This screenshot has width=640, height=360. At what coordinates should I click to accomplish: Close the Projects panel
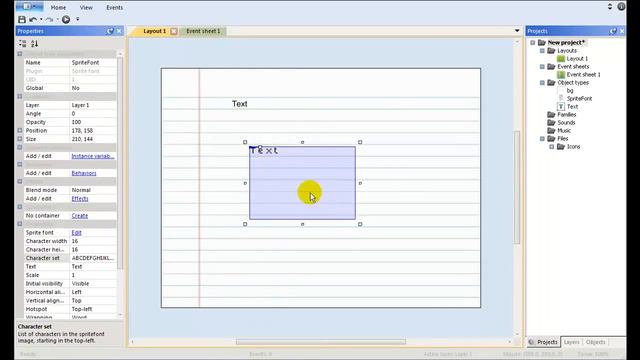tap(622, 31)
